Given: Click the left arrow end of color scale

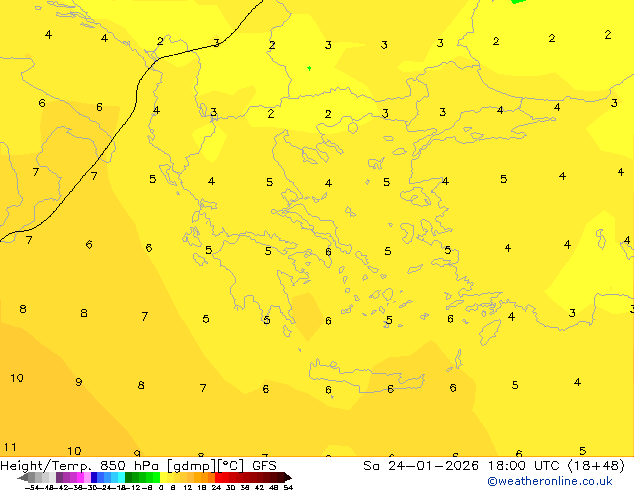Looking at the screenshot, I should click(23, 477).
